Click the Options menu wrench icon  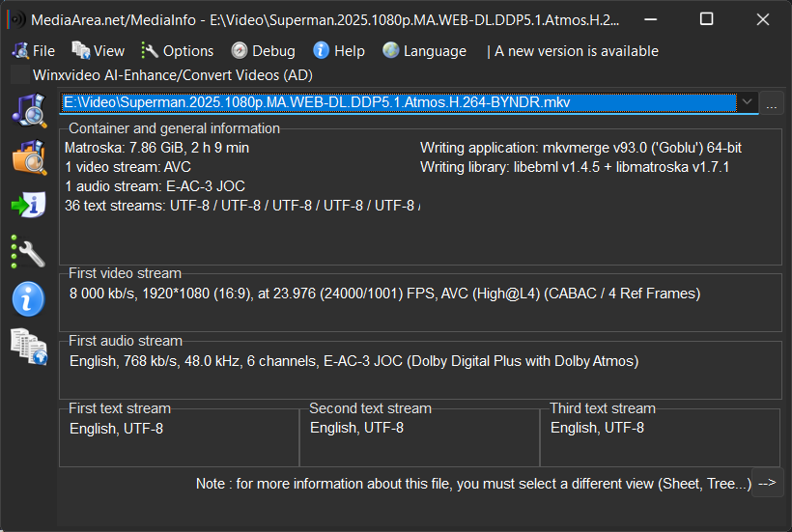pos(150,50)
